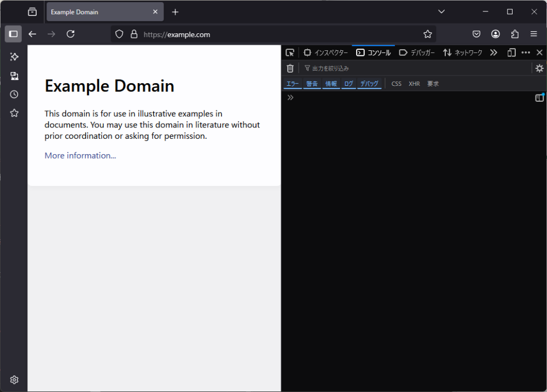547x392 pixels.
Task: Toggle the エラー filter in the console
Action: pyautogui.click(x=293, y=84)
